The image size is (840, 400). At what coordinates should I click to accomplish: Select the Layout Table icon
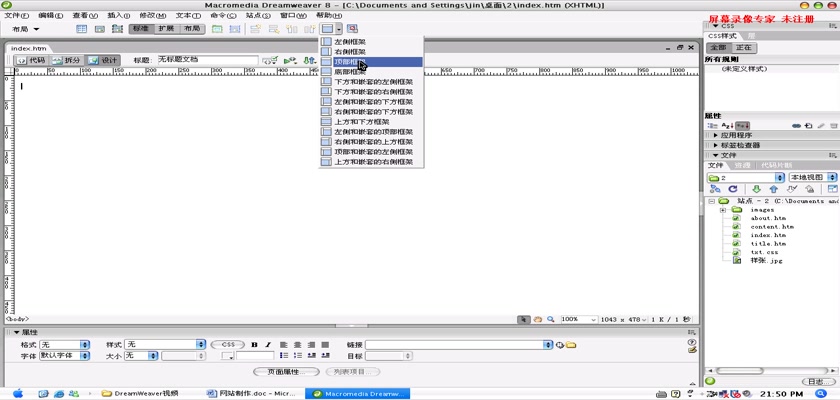217,29
